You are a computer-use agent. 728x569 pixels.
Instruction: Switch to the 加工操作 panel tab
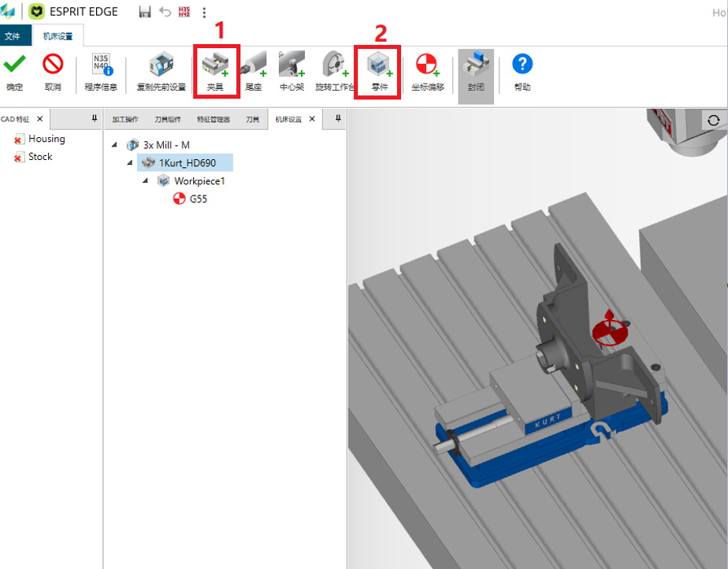pos(125,119)
